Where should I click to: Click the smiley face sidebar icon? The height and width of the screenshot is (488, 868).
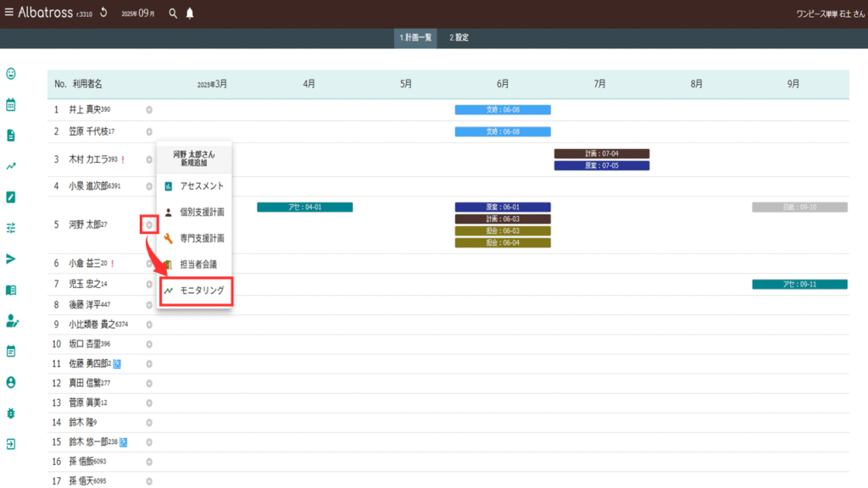tap(11, 74)
